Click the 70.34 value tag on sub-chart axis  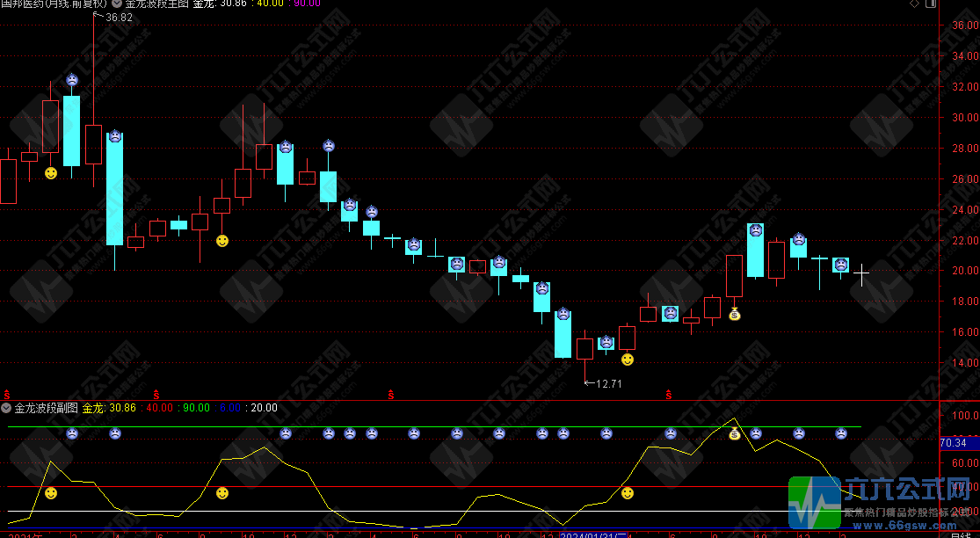coord(954,443)
